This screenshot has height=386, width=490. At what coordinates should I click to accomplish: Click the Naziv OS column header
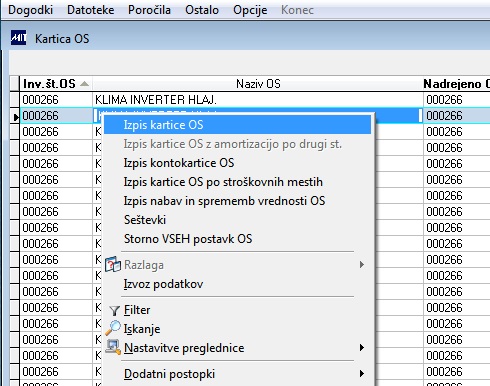(x=258, y=84)
